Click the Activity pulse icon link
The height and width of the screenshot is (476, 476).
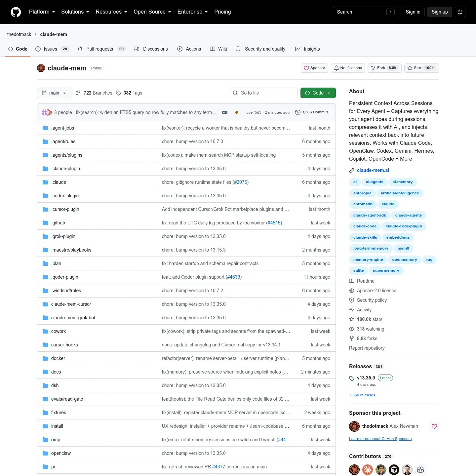(352, 310)
